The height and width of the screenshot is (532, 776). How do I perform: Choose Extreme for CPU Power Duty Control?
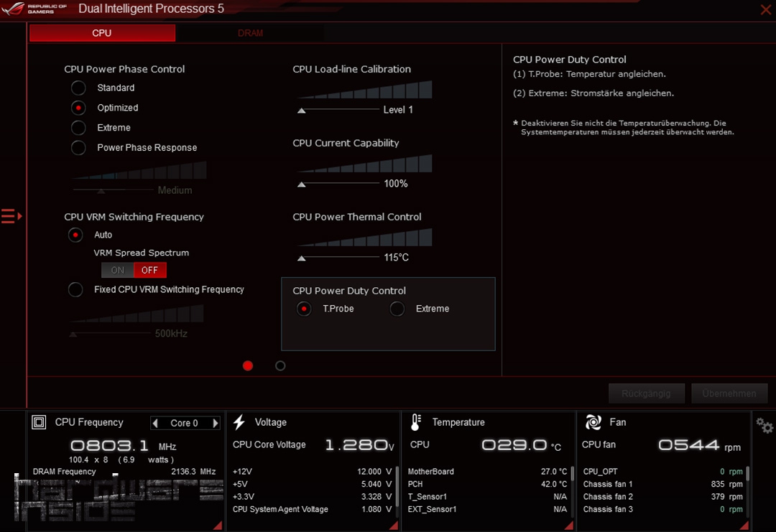(x=397, y=309)
